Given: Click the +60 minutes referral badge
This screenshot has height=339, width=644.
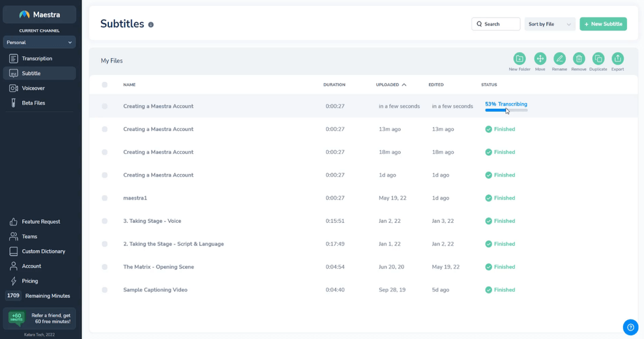Looking at the screenshot, I should click(x=16, y=318).
